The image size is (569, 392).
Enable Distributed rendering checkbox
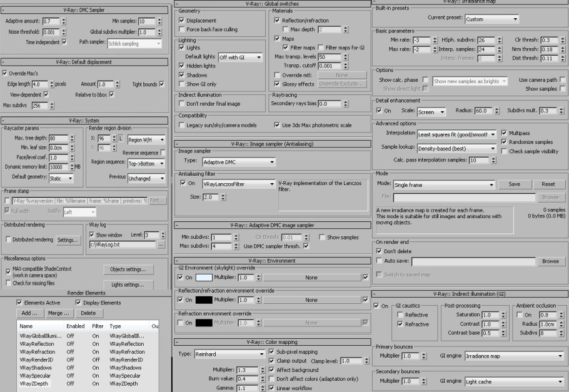[x=8, y=239]
